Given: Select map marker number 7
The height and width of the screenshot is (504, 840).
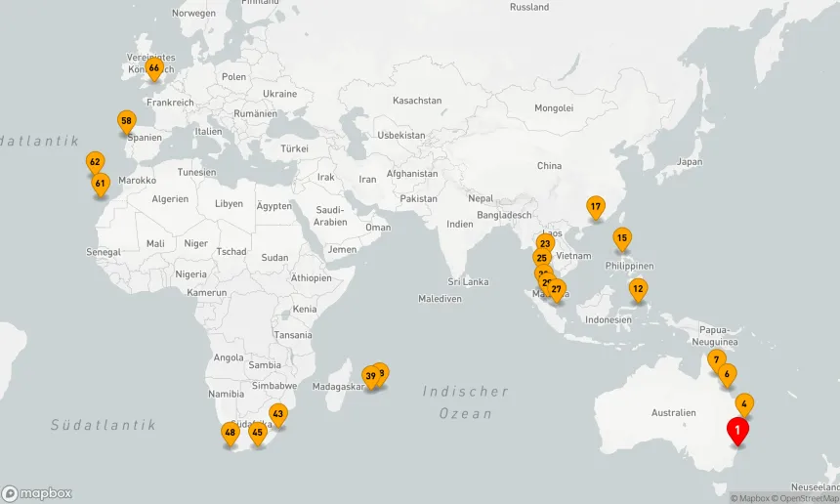Looking at the screenshot, I should pos(716,361).
